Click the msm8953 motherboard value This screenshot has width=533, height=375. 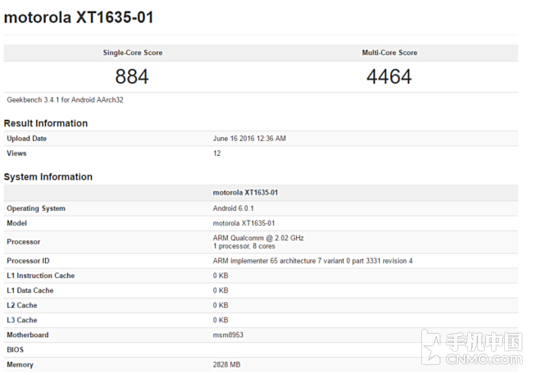(x=228, y=335)
